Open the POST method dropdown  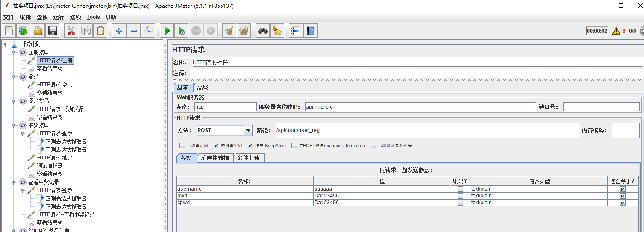tap(248, 130)
